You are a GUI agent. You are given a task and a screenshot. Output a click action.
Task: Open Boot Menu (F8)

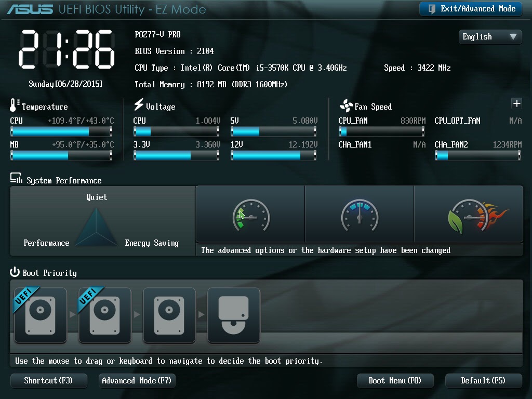[x=395, y=381]
